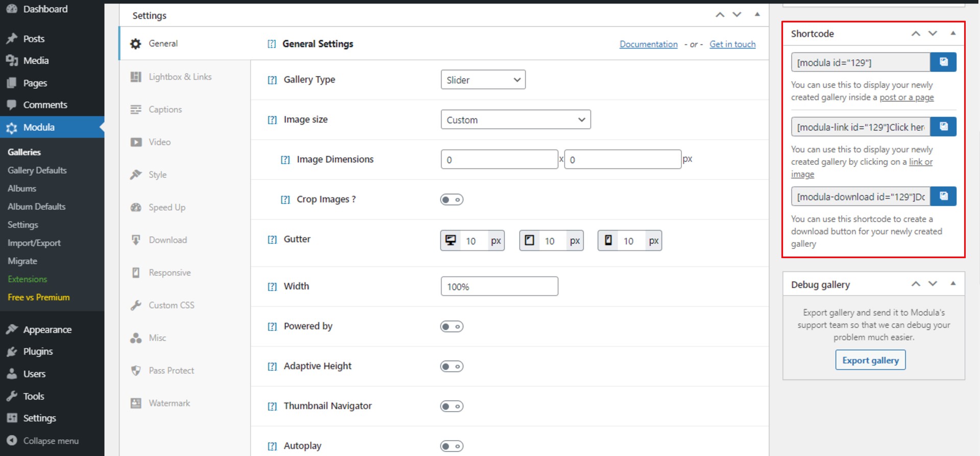
Task: Click the desktop gutter device icon
Action: (451, 240)
